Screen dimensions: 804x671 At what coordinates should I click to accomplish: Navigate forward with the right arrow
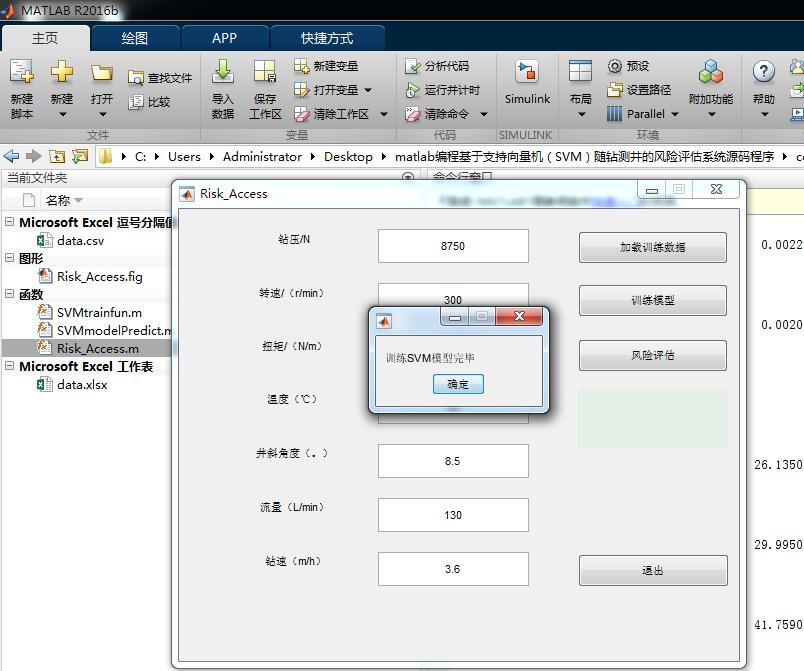[x=33, y=156]
